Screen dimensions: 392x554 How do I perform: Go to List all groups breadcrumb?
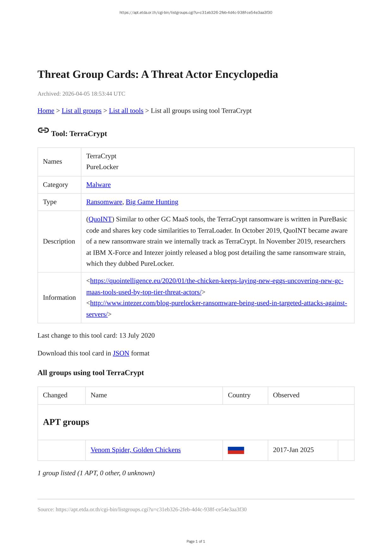pos(81,111)
